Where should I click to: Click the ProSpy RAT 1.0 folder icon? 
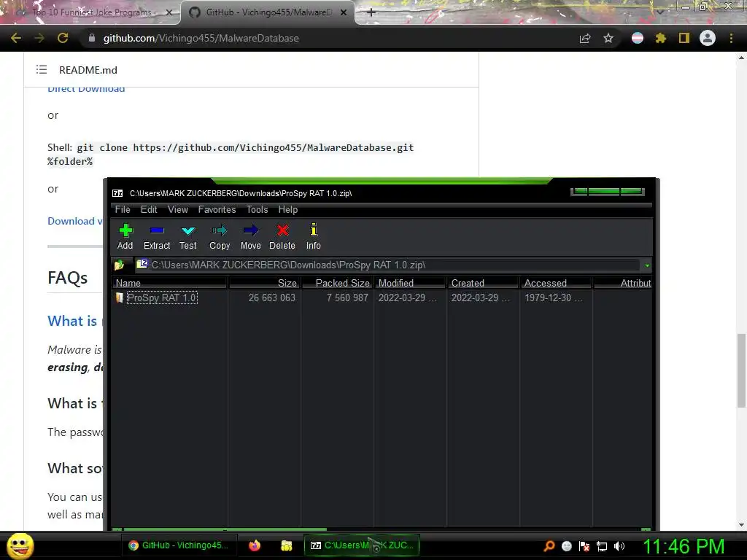(119, 297)
